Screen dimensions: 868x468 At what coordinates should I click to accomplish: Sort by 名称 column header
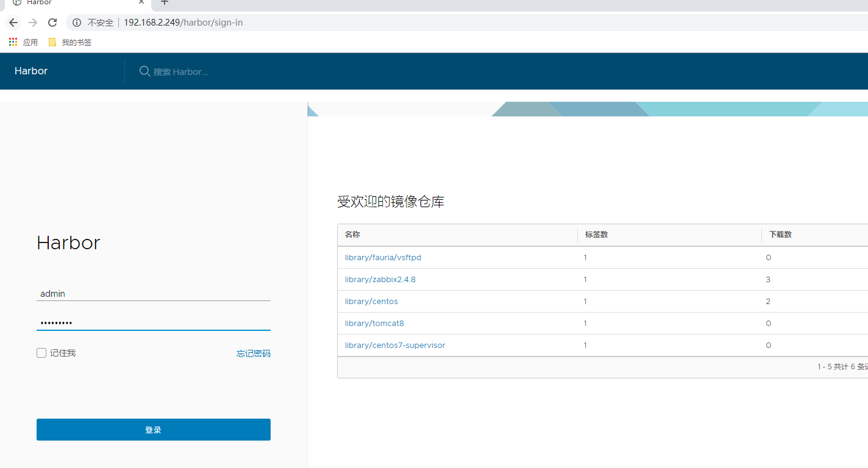tap(353, 235)
